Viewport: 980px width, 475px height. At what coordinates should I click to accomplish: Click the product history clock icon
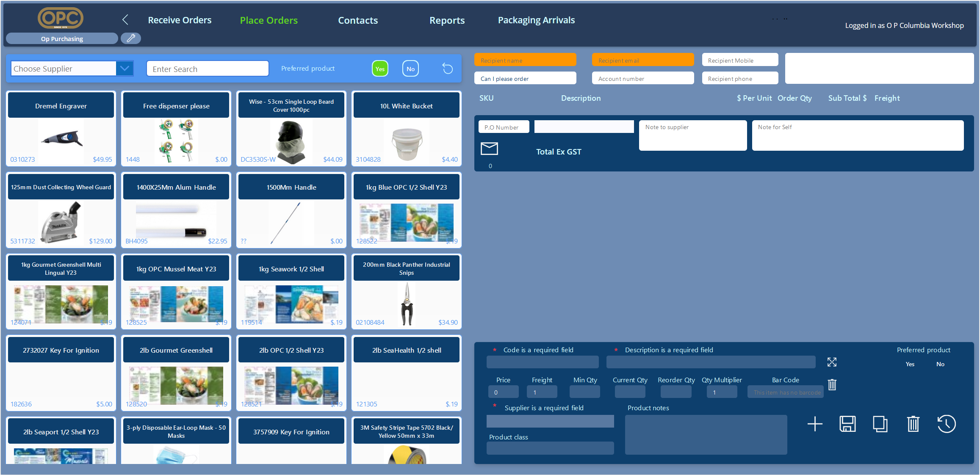pos(946,424)
